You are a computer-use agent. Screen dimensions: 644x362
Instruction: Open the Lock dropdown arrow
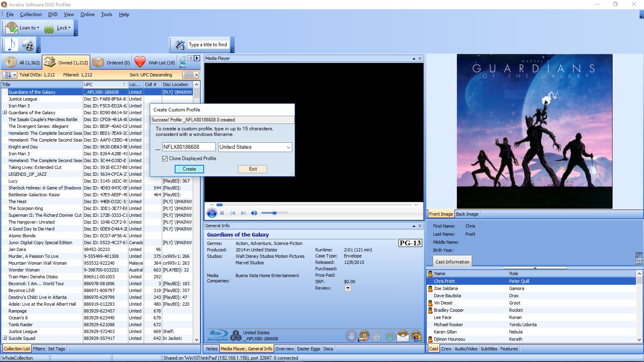coord(69,28)
